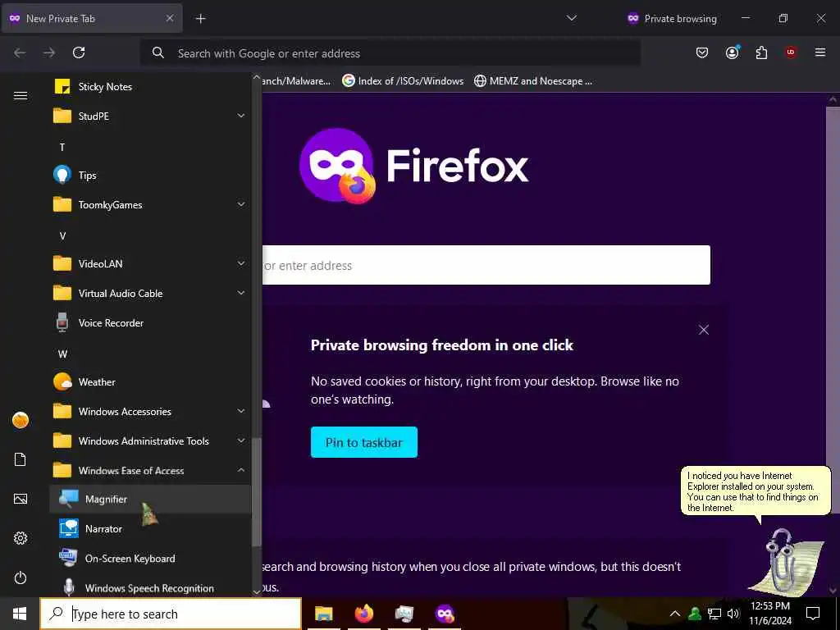Image resolution: width=840 pixels, height=630 pixels.
Task: Open Firefox Pocket save icon
Action: (x=702, y=52)
